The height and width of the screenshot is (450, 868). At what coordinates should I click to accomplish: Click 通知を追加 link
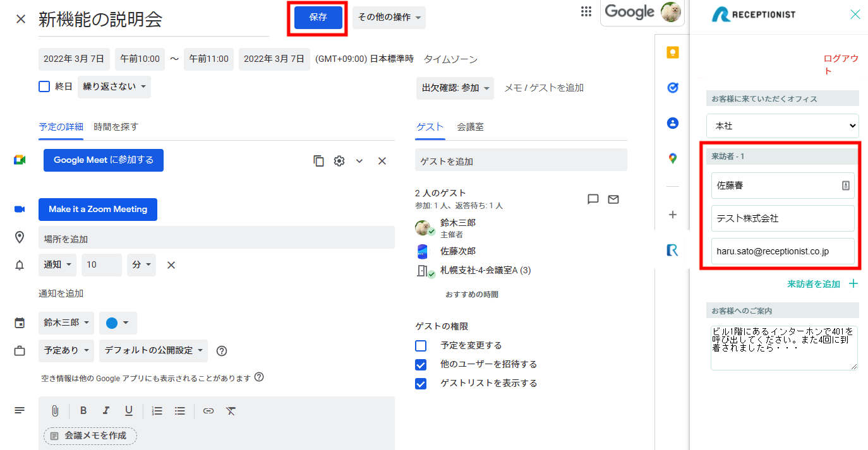click(x=61, y=293)
